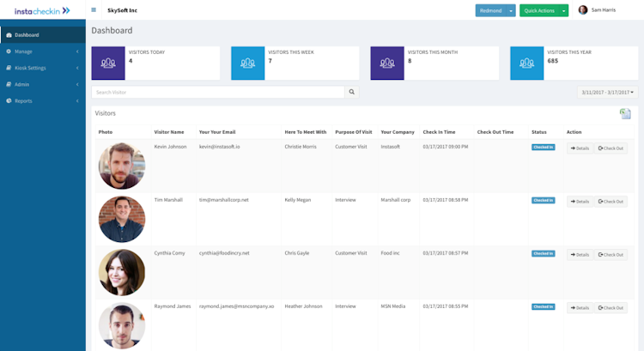644x351 pixels.
Task: Open the date range picker
Action: click(607, 92)
